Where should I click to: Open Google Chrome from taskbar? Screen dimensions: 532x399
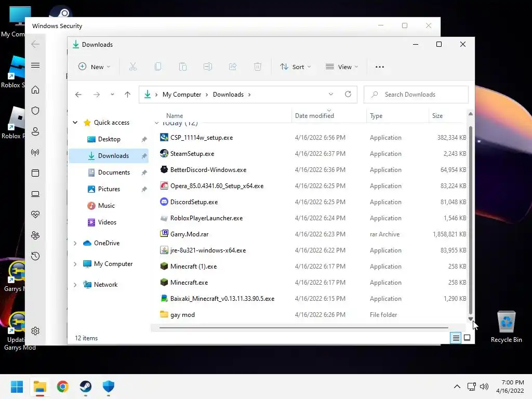click(x=62, y=387)
